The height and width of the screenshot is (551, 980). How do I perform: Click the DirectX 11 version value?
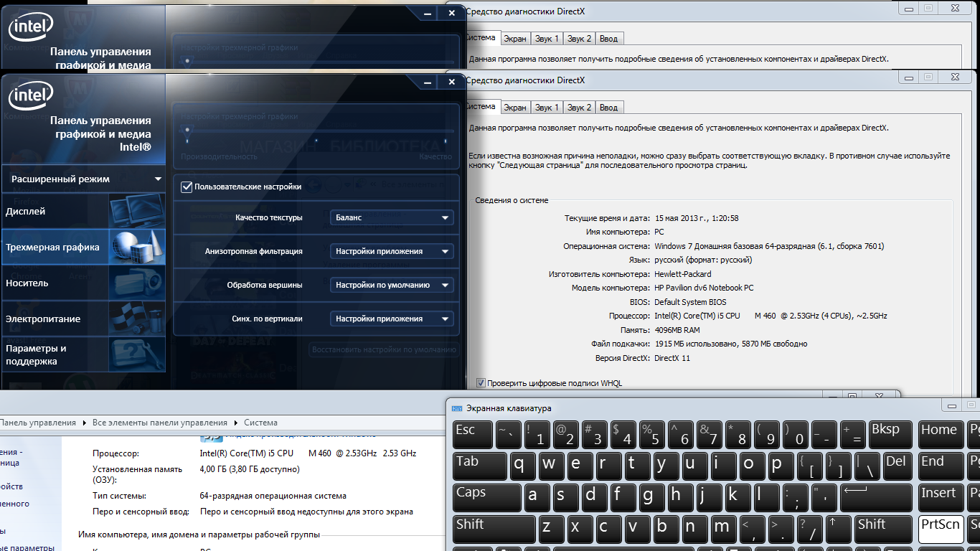[672, 359]
